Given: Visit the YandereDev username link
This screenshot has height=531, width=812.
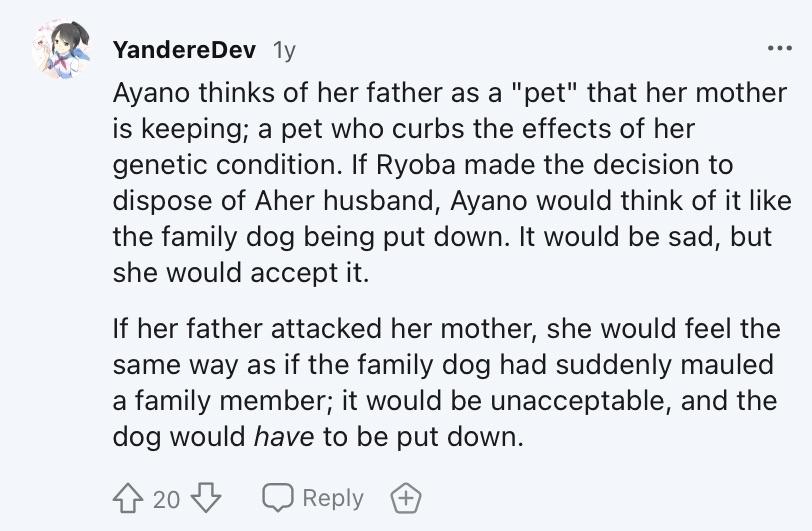Looking at the screenshot, I should (184, 49).
